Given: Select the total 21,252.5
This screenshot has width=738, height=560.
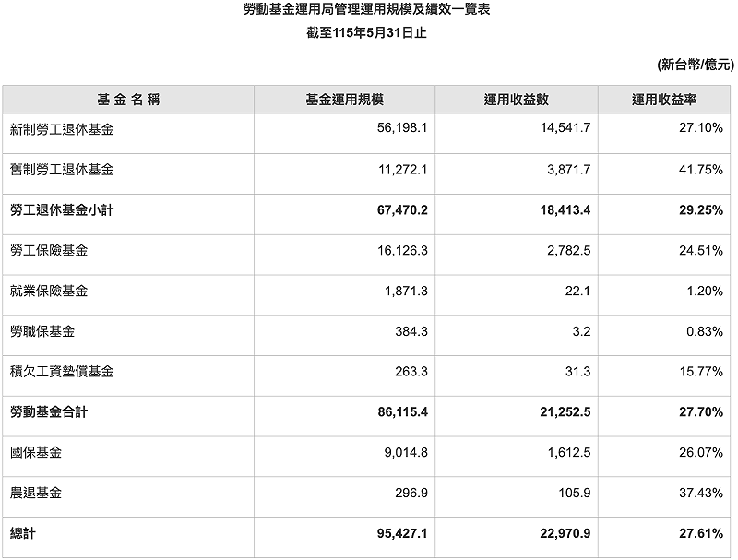Looking at the screenshot, I should [x=565, y=412].
